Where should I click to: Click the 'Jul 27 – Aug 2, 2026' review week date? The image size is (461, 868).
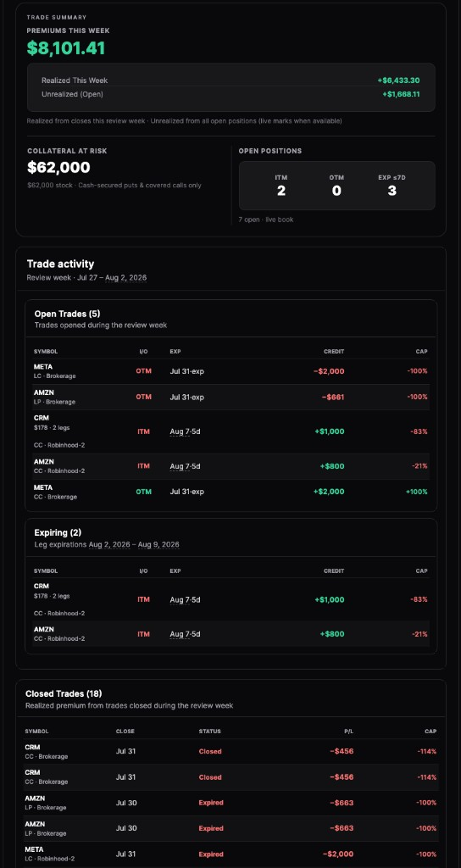pos(111,277)
